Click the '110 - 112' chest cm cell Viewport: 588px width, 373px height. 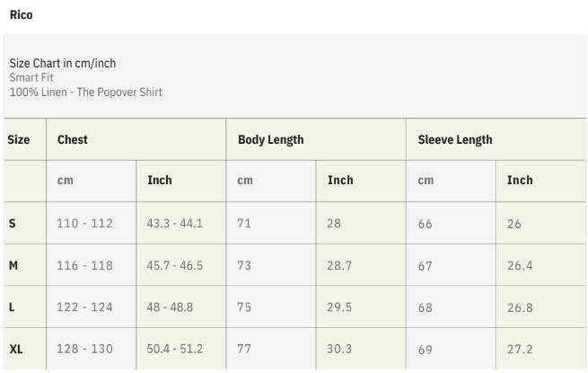(x=84, y=223)
